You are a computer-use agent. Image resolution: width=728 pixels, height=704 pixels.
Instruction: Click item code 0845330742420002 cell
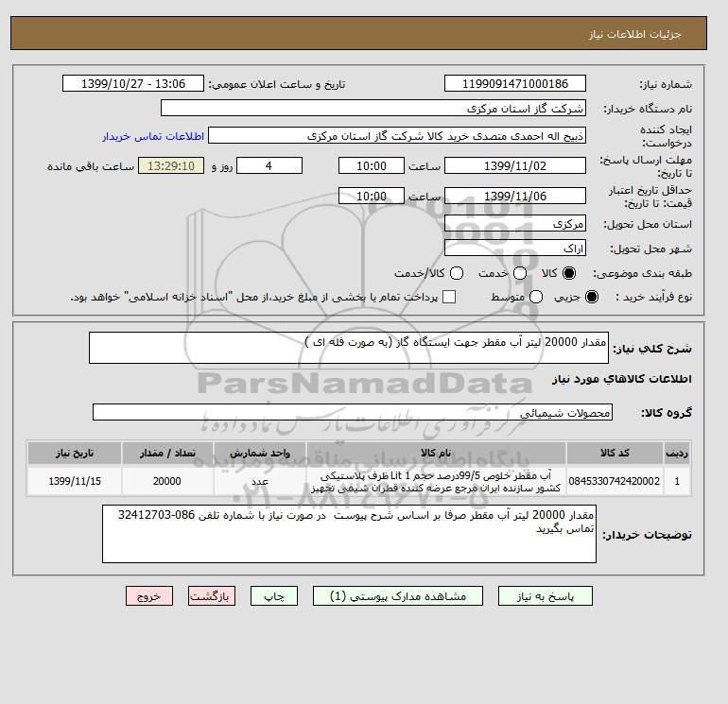615,481
